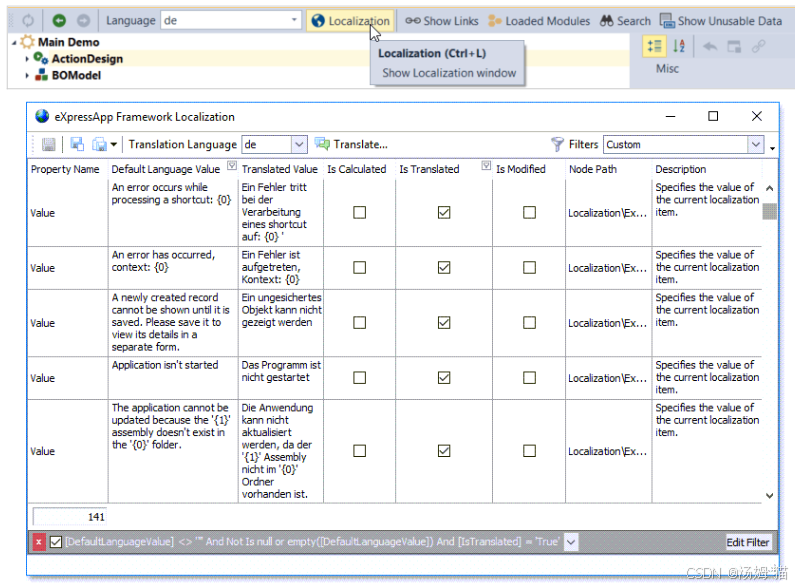The height and width of the screenshot is (587, 795).
Task: Toggle Is Calculated for shortcut error row
Action: (359, 212)
